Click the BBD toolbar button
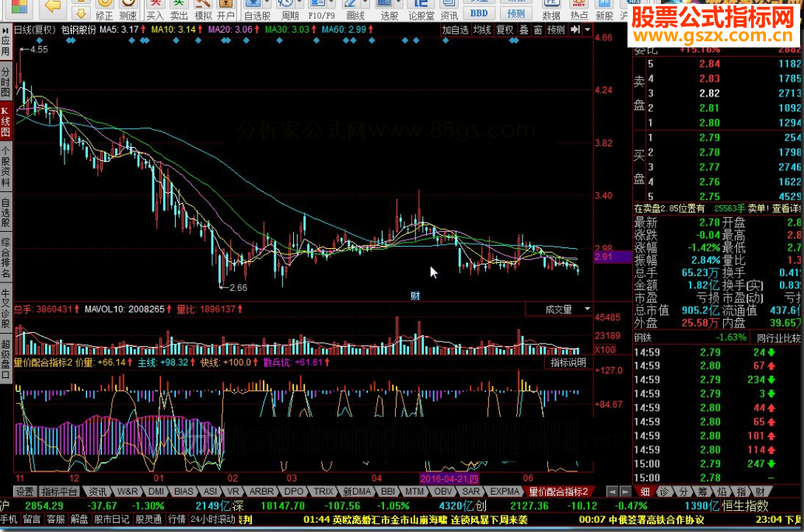The height and width of the screenshot is (532, 804). [479, 12]
